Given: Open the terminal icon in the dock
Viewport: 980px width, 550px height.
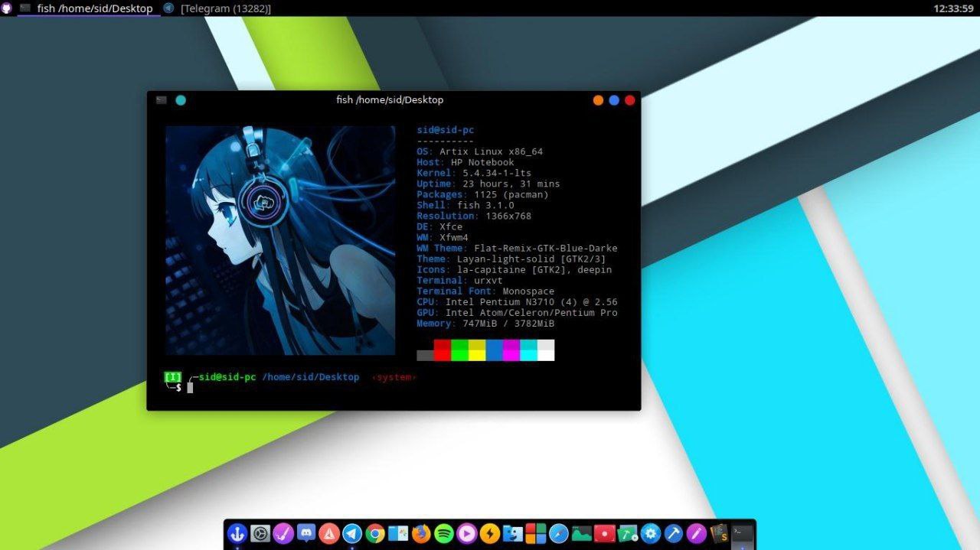Looking at the screenshot, I should 742,533.
